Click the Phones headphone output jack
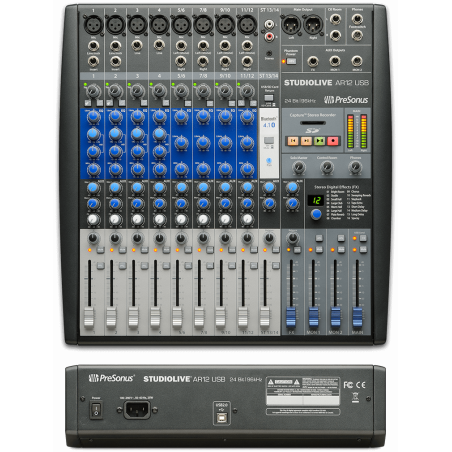Screen dimensions: 452x452 [357, 19]
